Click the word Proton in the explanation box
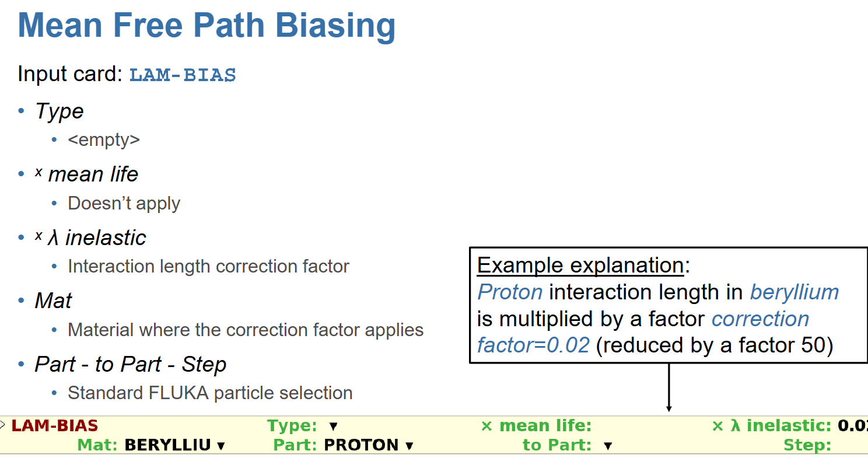 point(510,292)
